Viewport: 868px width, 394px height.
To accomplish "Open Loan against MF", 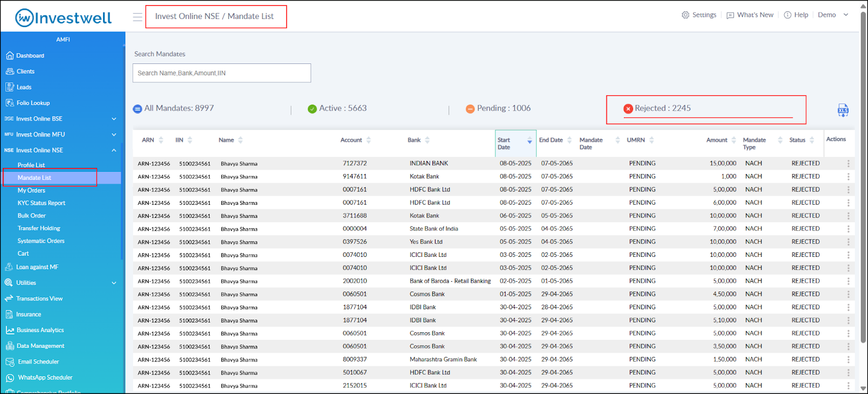I will coord(37,267).
